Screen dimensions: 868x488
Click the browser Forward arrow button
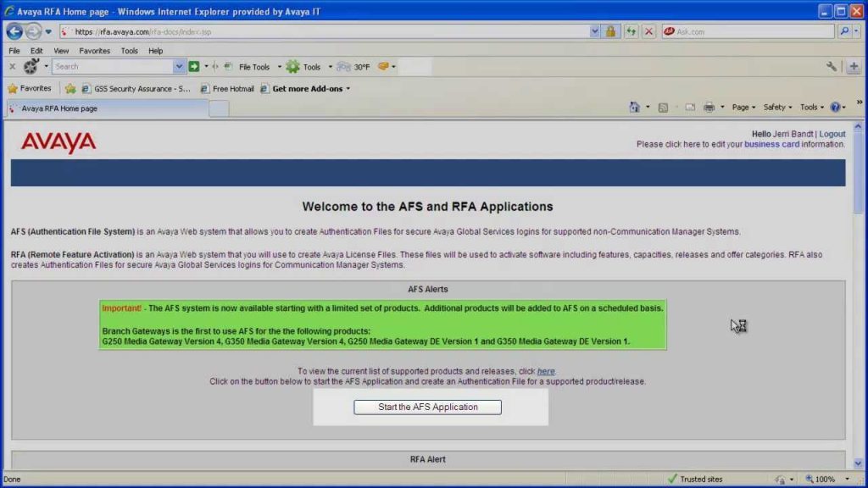33,31
